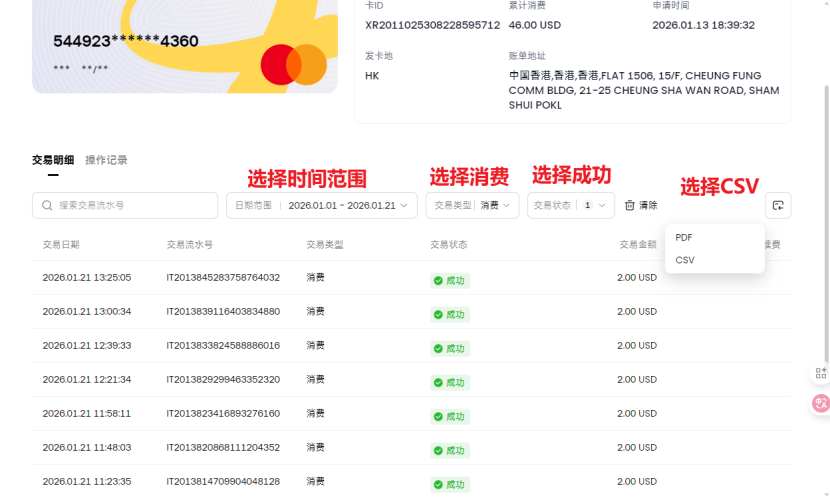Click the 交易类型 column header
This screenshot has width=830, height=498.
tap(324, 245)
